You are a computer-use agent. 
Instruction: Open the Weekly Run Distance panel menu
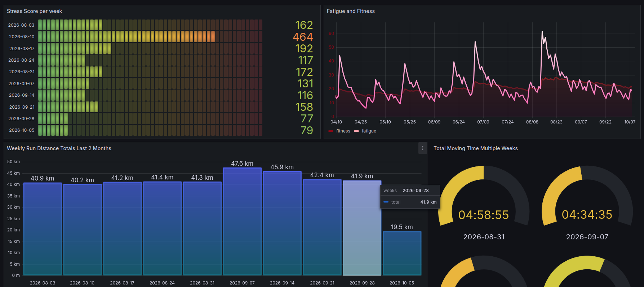tap(423, 148)
